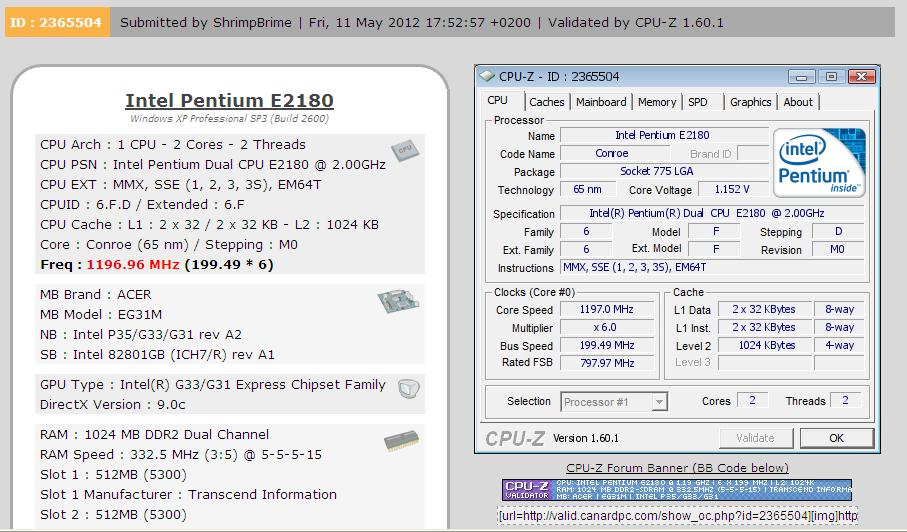This screenshot has height=532, width=907.
Task: Select the SPD tab
Action: pos(698,102)
